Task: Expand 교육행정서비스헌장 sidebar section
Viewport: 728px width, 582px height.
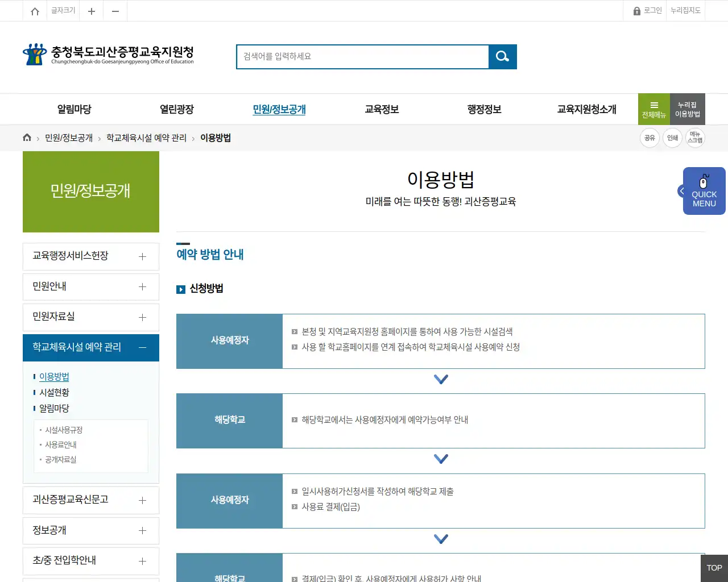Action: click(x=91, y=256)
